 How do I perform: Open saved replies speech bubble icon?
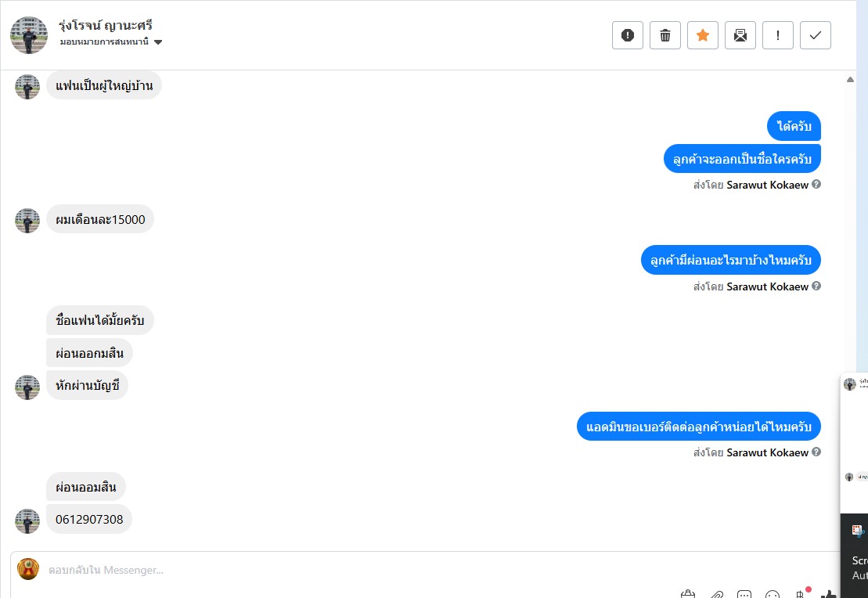[x=744, y=594]
